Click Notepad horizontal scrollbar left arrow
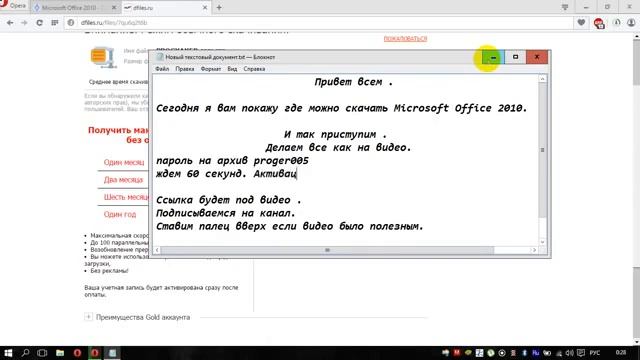Image resolution: width=640 pixels, height=360 pixels. click(x=158, y=250)
